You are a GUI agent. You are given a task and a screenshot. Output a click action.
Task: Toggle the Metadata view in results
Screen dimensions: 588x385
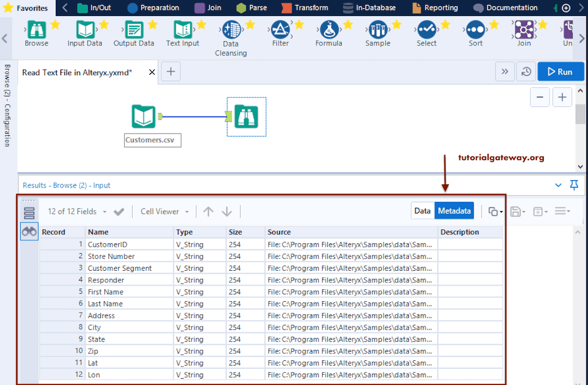454,211
